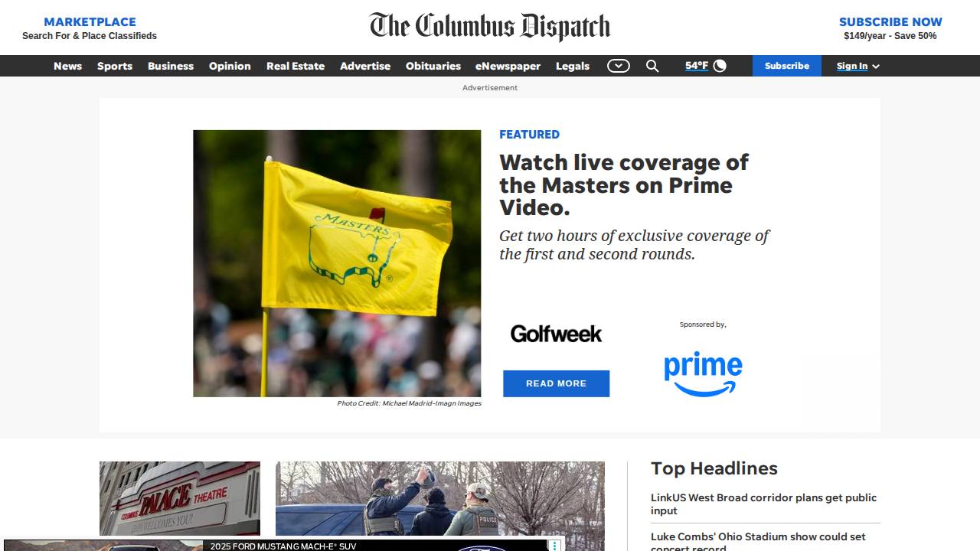
Task: Open the search magnifier icon
Action: pos(652,66)
